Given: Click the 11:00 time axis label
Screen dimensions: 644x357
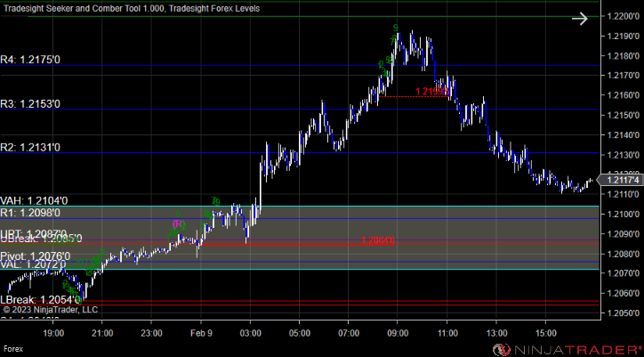Looking at the screenshot, I should click(447, 333).
